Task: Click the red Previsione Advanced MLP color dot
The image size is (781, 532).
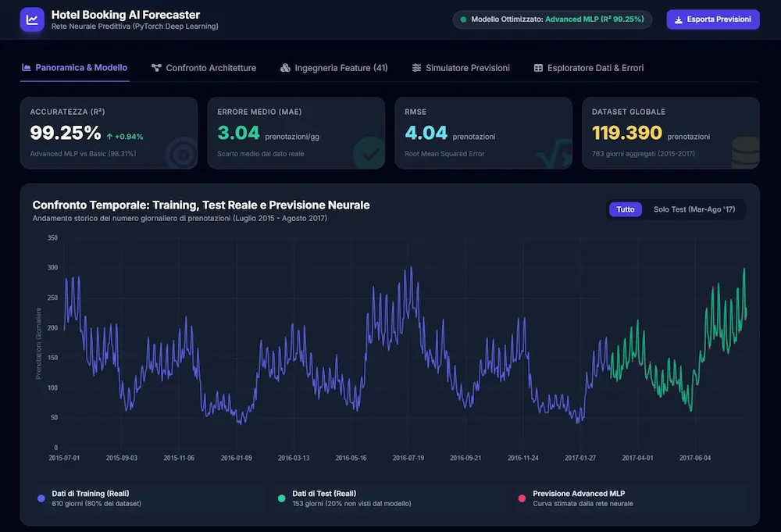Action: 522,498
